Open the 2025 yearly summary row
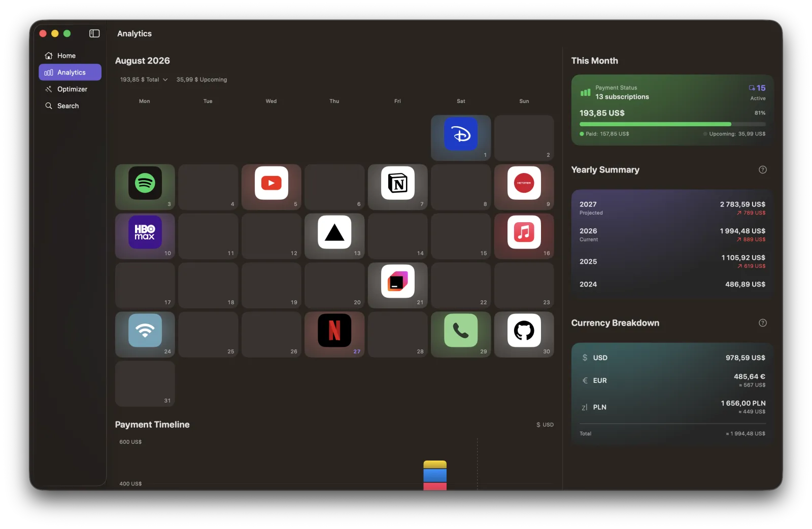The image size is (812, 529). (x=672, y=261)
